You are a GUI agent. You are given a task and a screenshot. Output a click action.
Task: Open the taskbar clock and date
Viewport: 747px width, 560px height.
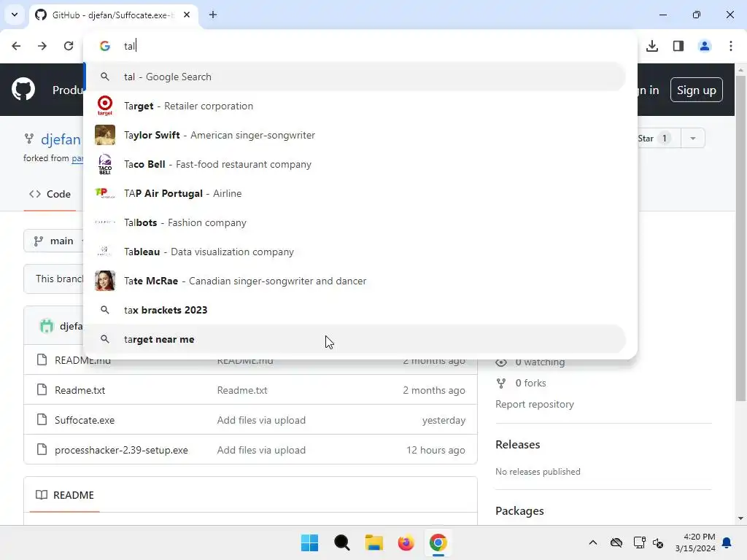click(x=695, y=542)
